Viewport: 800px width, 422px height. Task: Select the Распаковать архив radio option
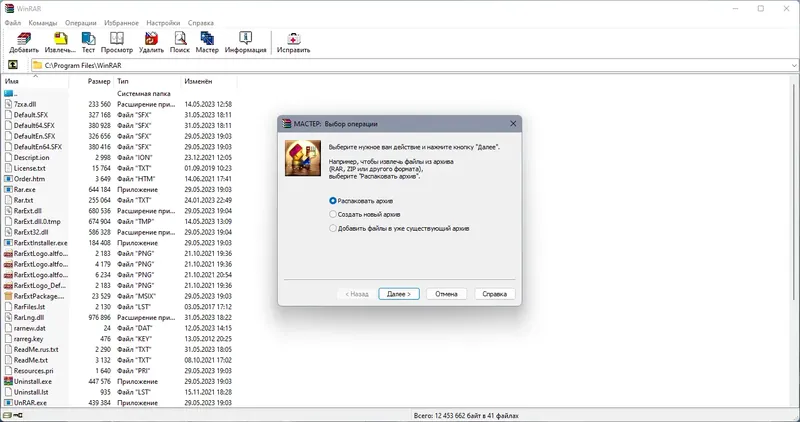tap(333, 201)
